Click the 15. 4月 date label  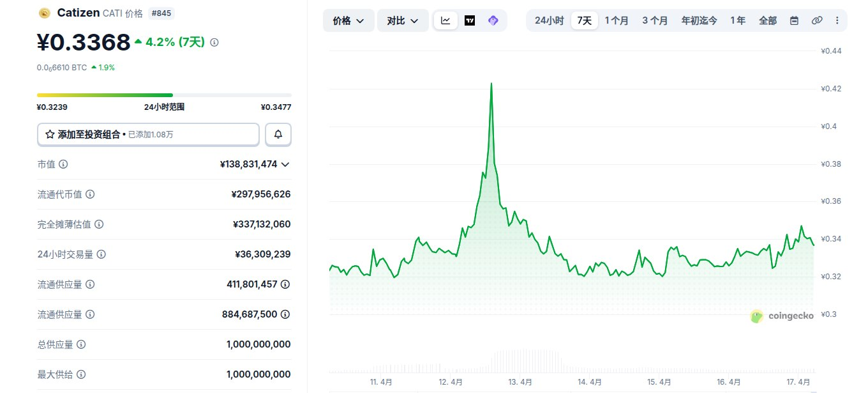(x=659, y=382)
